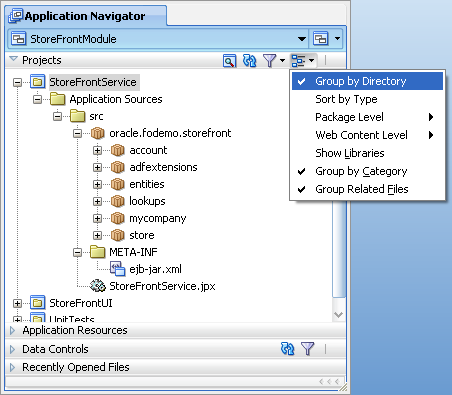Expand the Application Resources panel
Screen dimensions: 452x395
click(12, 330)
